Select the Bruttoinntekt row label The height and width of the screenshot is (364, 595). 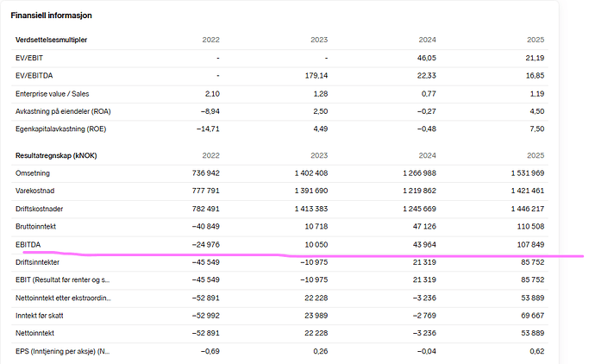tap(35, 227)
